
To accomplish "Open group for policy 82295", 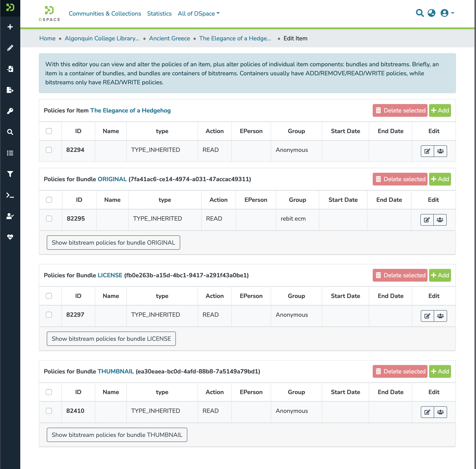I will (440, 220).
